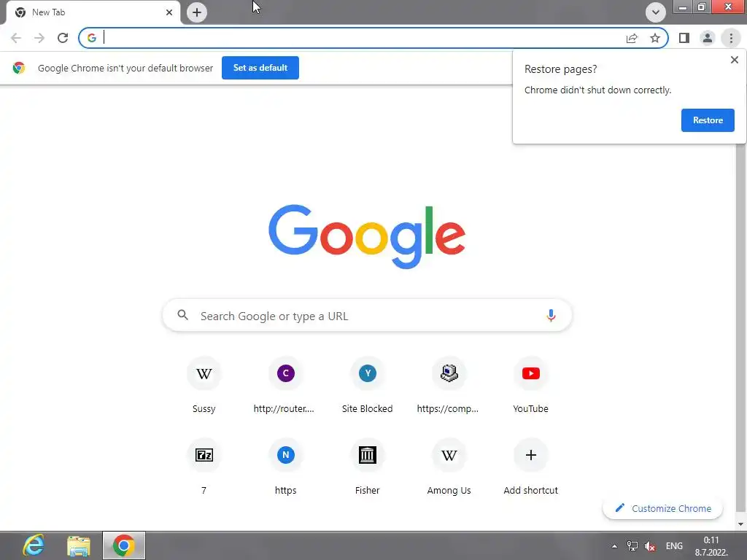Open the 7 (7-Zip) shortcut
This screenshot has width=747, height=560.
tap(204, 466)
